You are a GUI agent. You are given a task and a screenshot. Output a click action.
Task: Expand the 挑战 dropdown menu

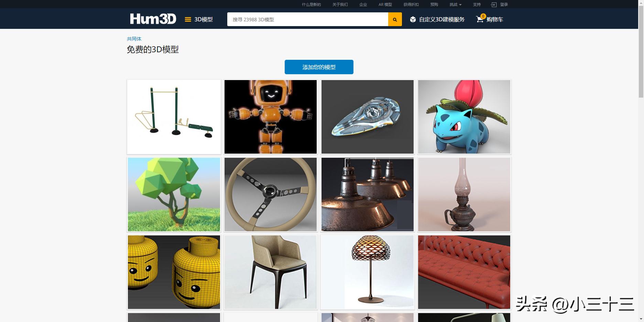tap(455, 4)
